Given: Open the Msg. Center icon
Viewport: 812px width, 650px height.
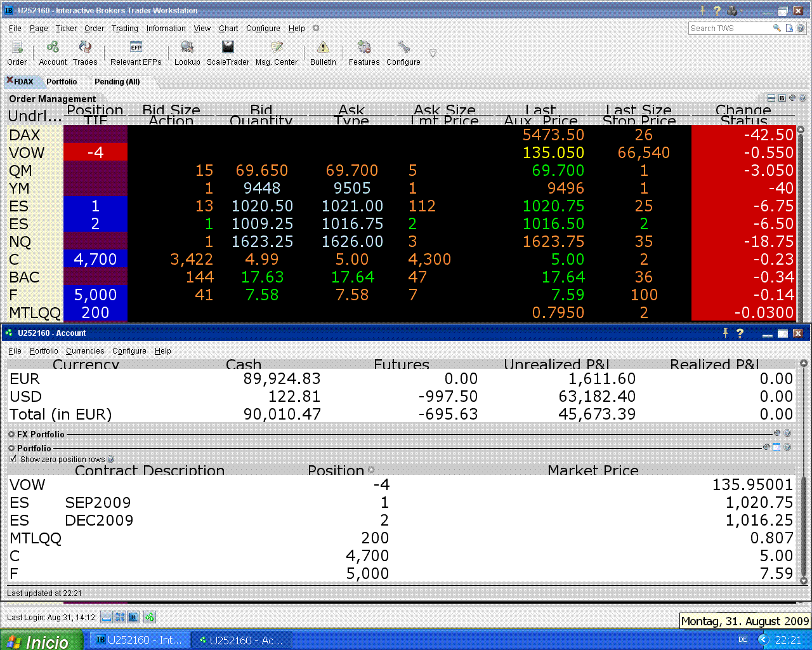Looking at the screenshot, I should [277, 48].
